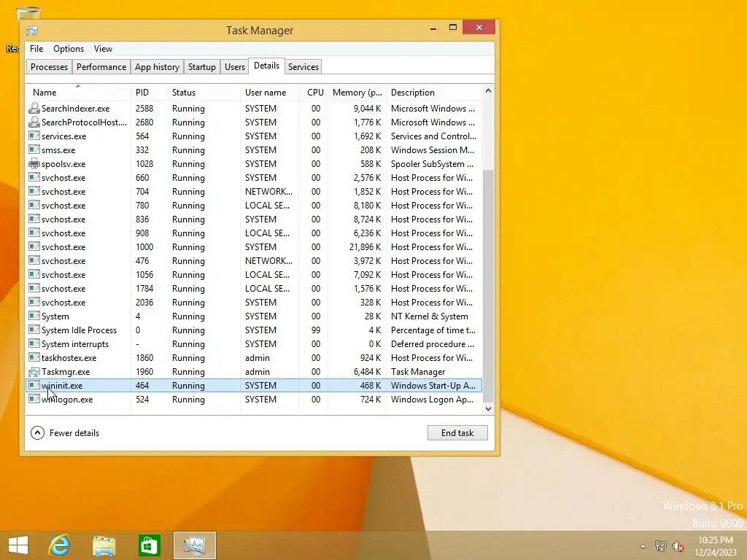
Task: Switch to the Users tab
Action: click(x=234, y=66)
